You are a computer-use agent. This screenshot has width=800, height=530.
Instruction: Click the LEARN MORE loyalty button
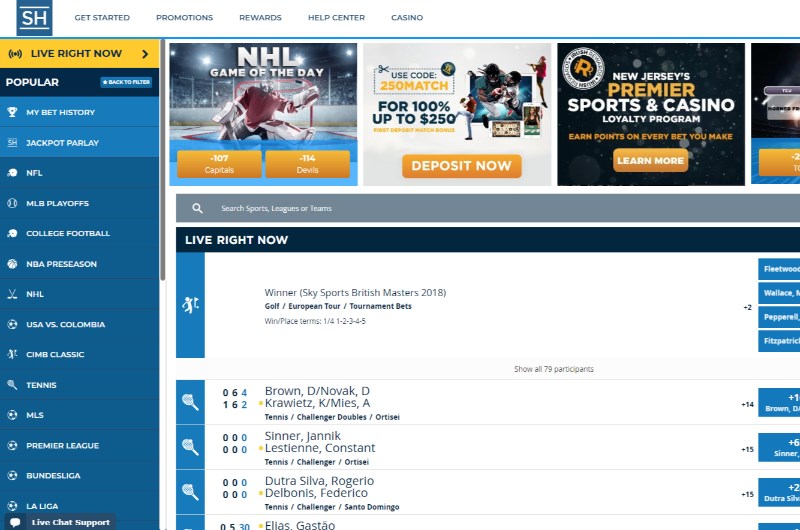tap(651, 161)
